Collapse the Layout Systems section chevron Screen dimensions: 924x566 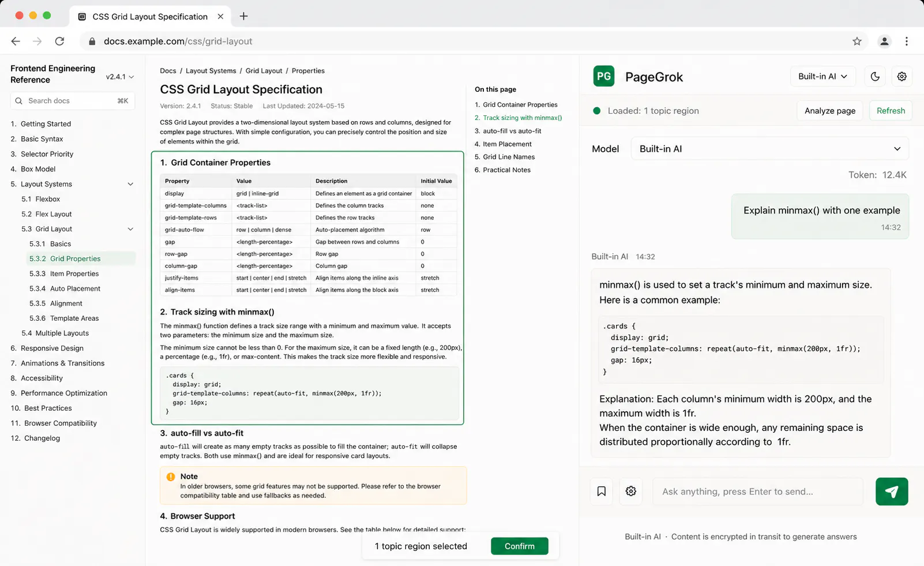[x=130, y=184]
